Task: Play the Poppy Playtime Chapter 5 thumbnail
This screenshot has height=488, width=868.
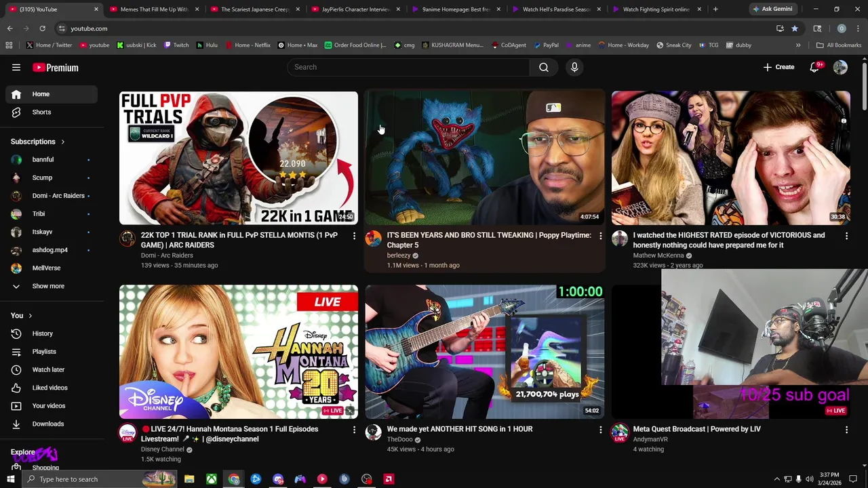Action: click(485, 158)
